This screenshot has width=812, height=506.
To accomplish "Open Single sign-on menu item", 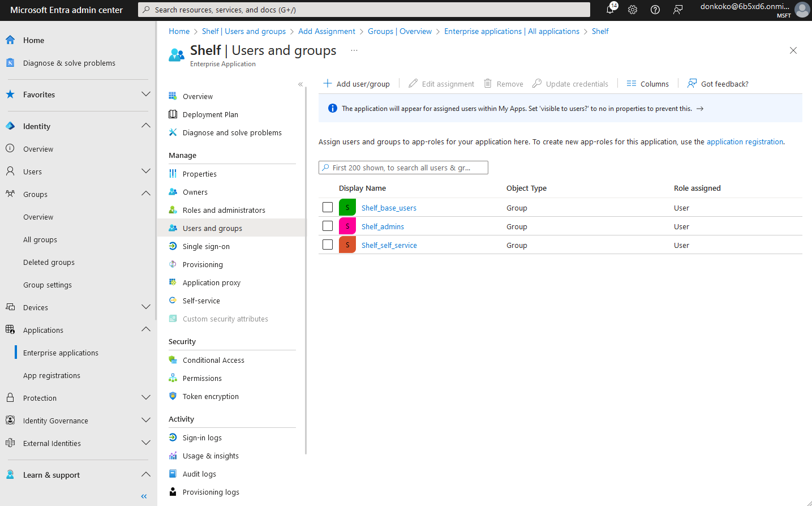I will [206, 246].
